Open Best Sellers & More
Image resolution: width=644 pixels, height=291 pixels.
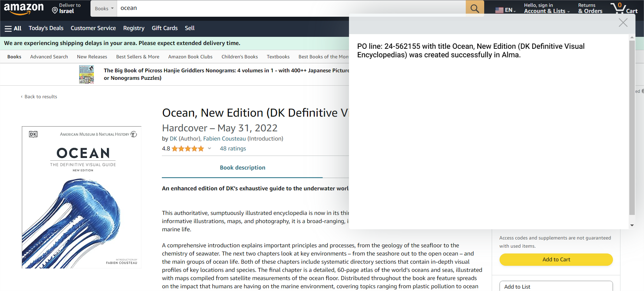click(138, 57)
